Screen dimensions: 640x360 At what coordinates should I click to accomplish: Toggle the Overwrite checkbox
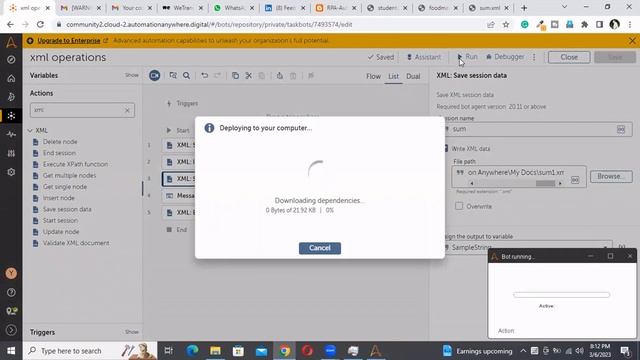click(459, 206)
